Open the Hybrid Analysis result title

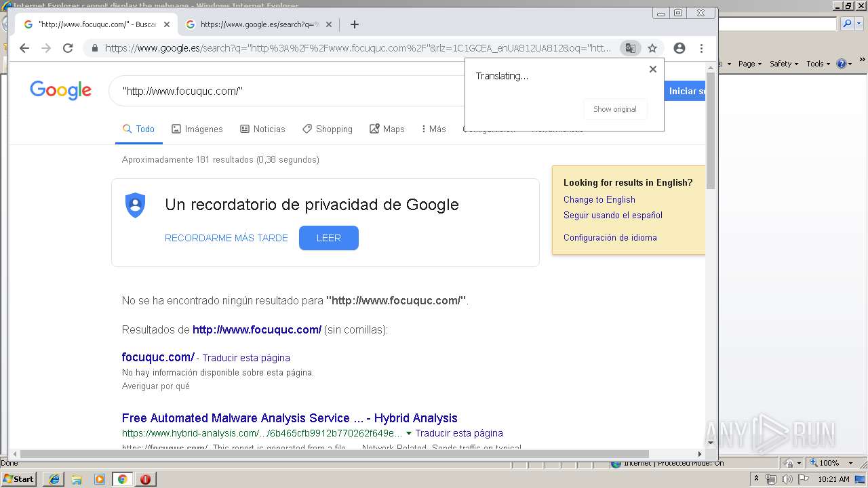point(290,418)
